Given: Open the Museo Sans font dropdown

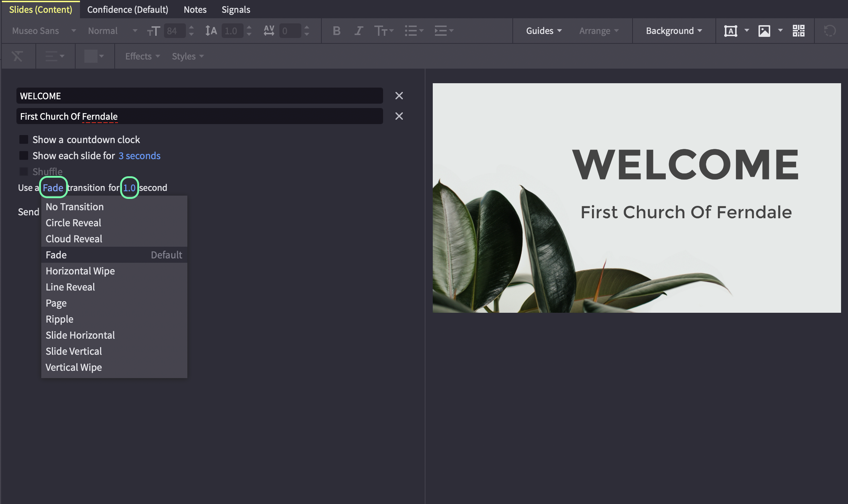Looking at the screenshot, I should (44, 31).
